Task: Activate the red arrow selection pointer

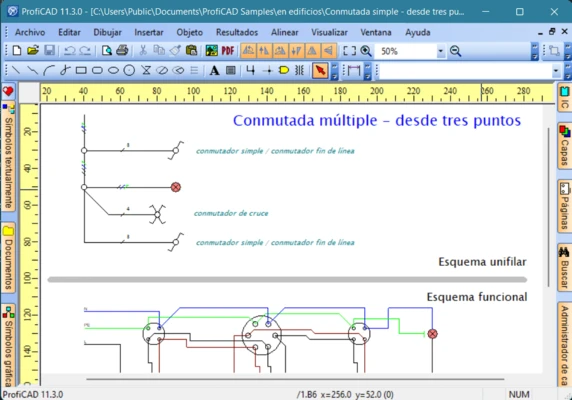Action: pos(320,70)
